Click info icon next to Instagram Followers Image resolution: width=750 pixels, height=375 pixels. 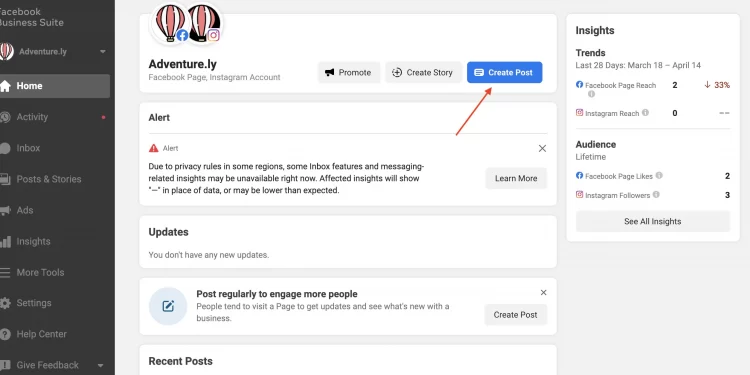click(x=656, y=195)
